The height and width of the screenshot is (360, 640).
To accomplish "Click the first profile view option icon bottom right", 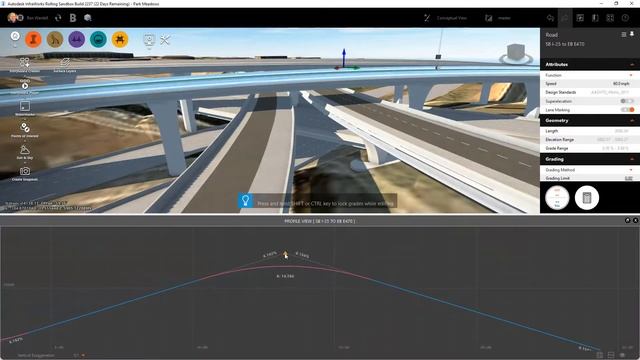I will (600, 355).
